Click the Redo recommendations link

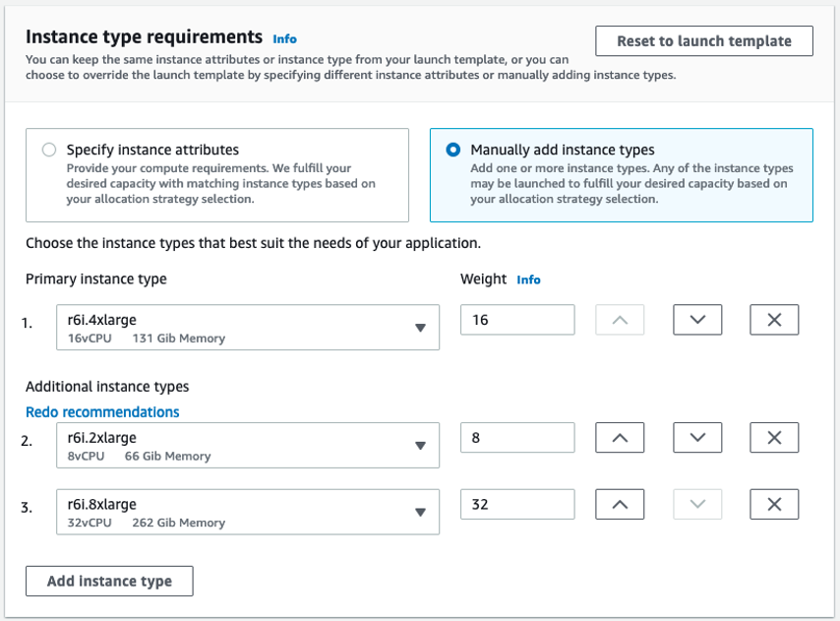point(102,412)
